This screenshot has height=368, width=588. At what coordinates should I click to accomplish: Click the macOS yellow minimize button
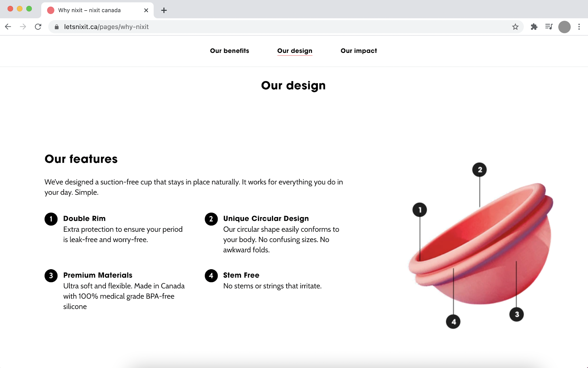point(20,9)
